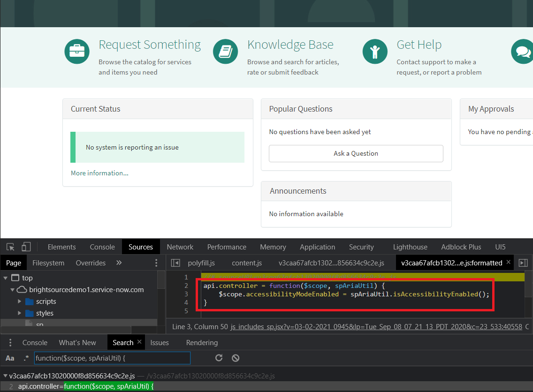Show more Sources navigator tabs

pyautogui.click(x=119, y=263)
